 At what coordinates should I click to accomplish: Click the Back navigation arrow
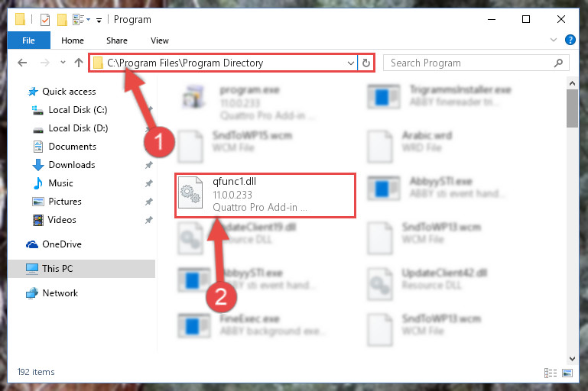tap(22, 63)
